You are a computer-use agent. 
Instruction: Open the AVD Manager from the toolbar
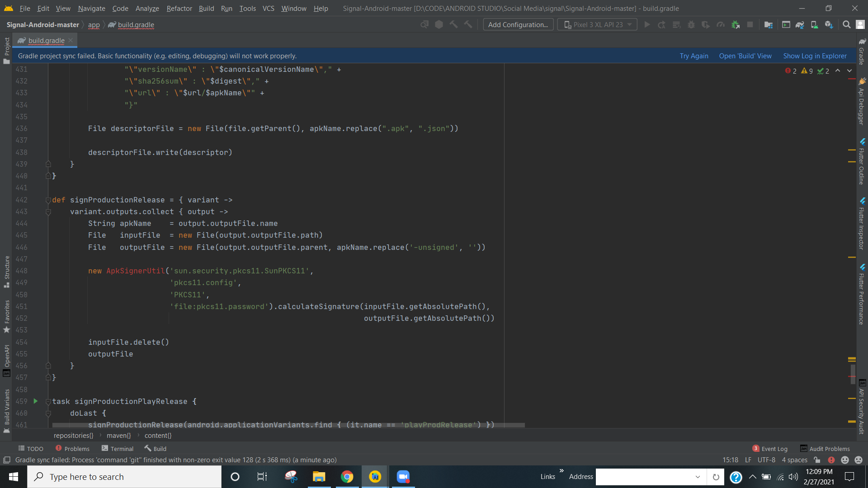pos(814,24)
